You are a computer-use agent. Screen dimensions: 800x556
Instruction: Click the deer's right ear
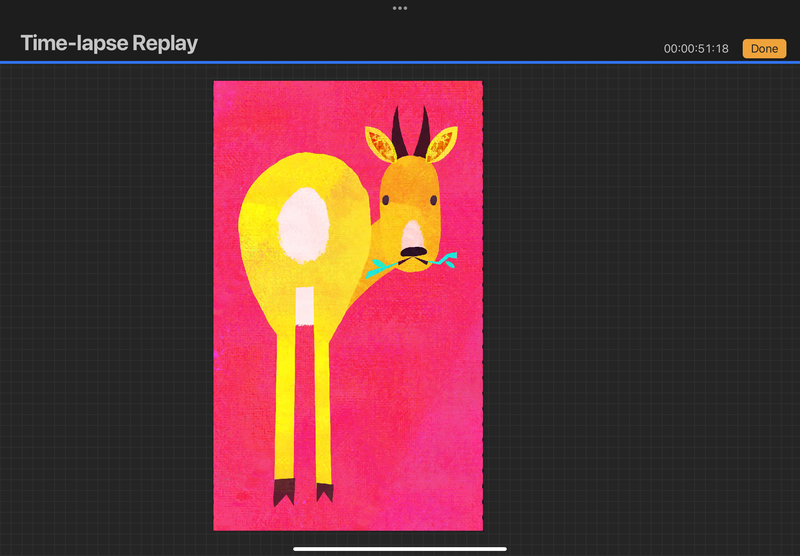pos(441,143)
